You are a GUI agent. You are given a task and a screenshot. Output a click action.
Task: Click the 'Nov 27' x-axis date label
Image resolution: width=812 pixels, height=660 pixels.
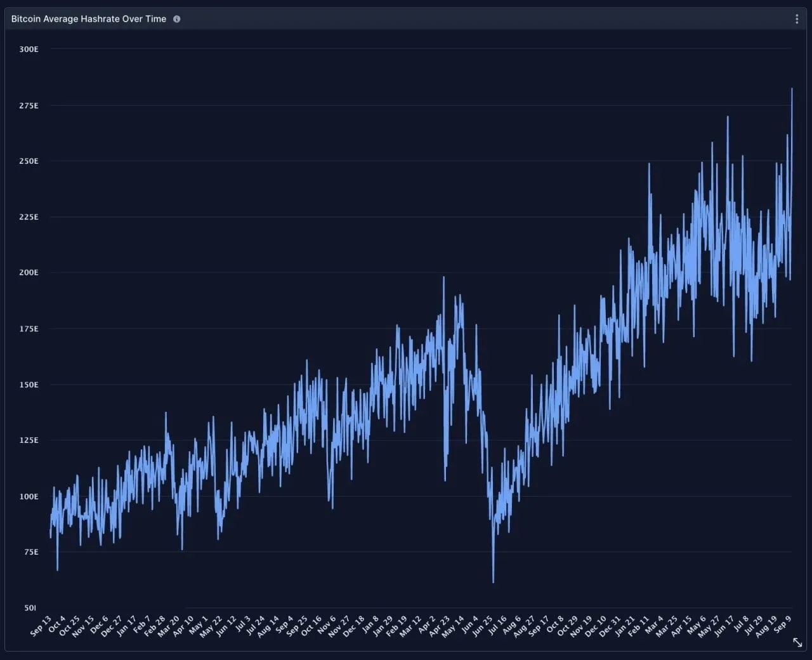click(339, 626)
